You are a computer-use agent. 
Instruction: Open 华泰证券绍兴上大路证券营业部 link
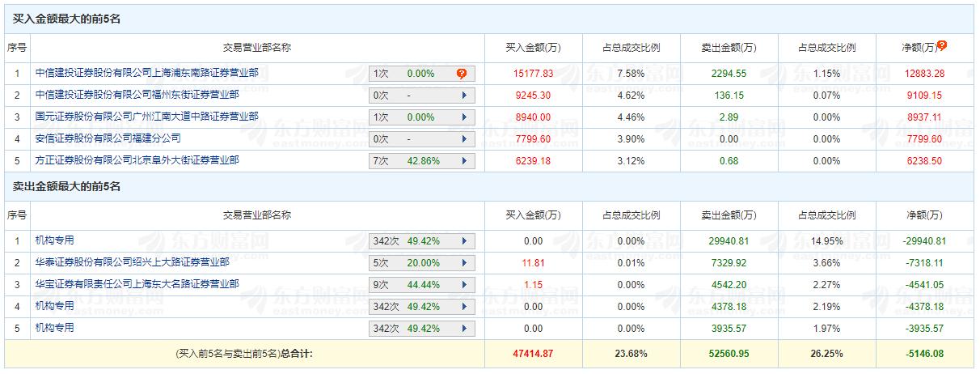tap(132, 262)
